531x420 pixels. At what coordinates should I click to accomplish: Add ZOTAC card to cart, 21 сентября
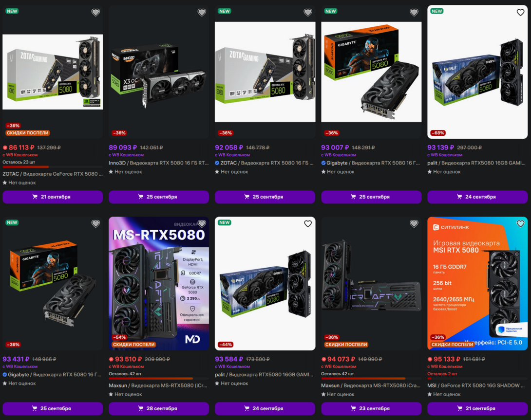(x=53, y=197)
